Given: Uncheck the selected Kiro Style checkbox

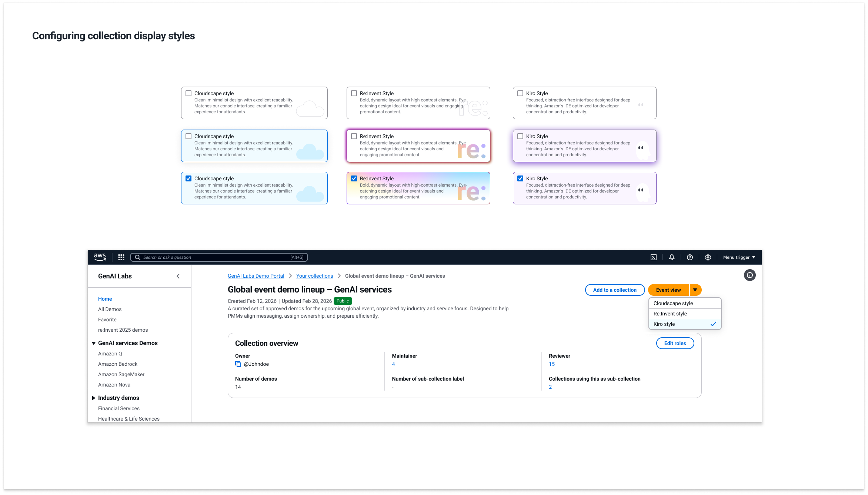Looking at the screenshot, I should click(x=520, y=178).
